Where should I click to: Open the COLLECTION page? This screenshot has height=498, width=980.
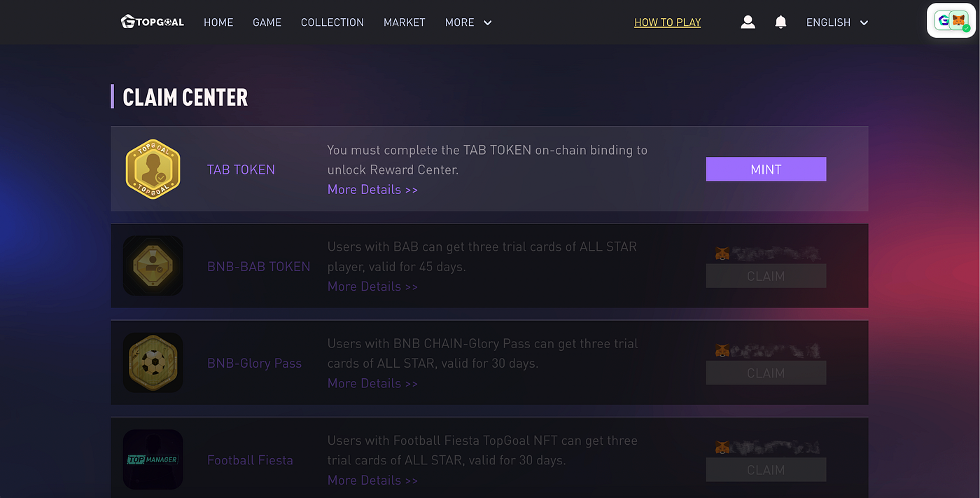(332, 22)
